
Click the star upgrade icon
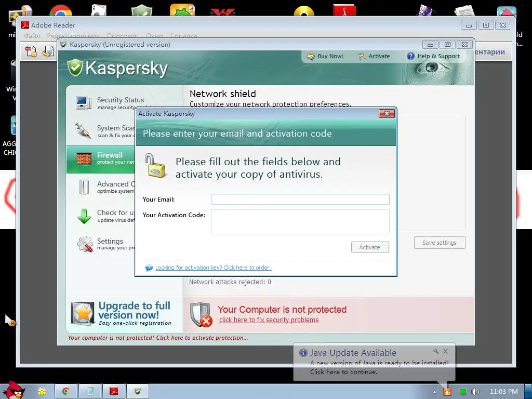point(83,313)
